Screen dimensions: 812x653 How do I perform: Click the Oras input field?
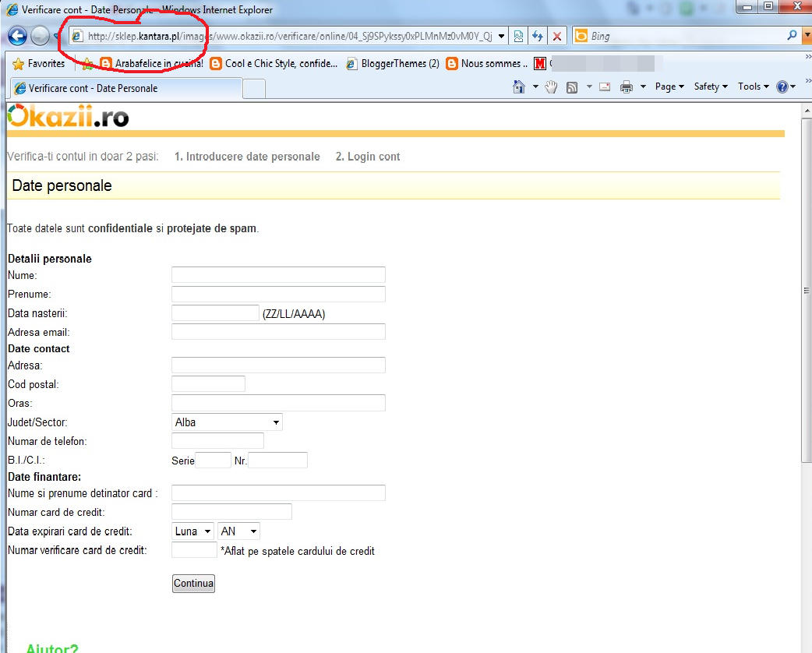279,403
